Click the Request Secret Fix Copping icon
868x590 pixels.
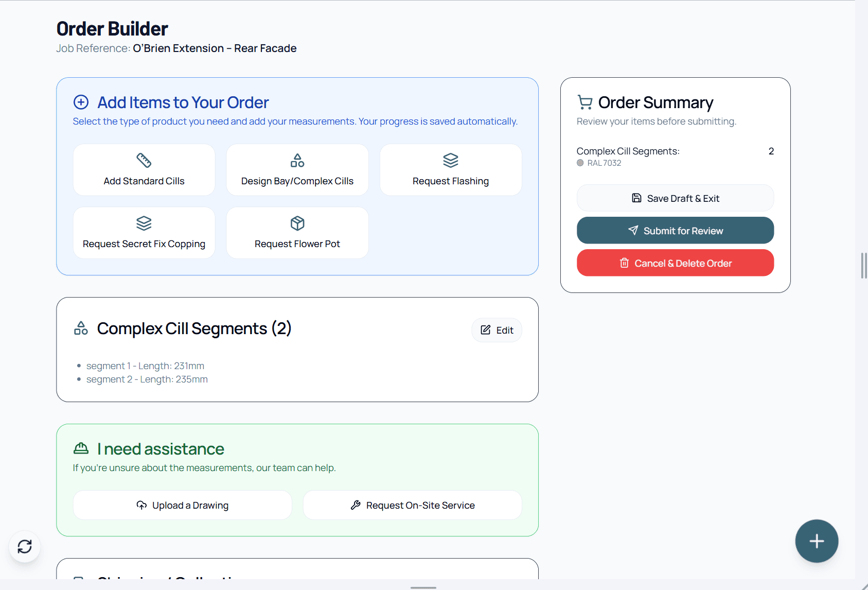144,223
